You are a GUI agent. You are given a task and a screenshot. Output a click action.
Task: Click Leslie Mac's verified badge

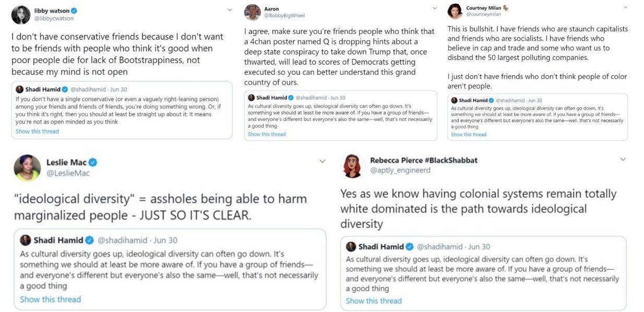click(x=93, y=162)
